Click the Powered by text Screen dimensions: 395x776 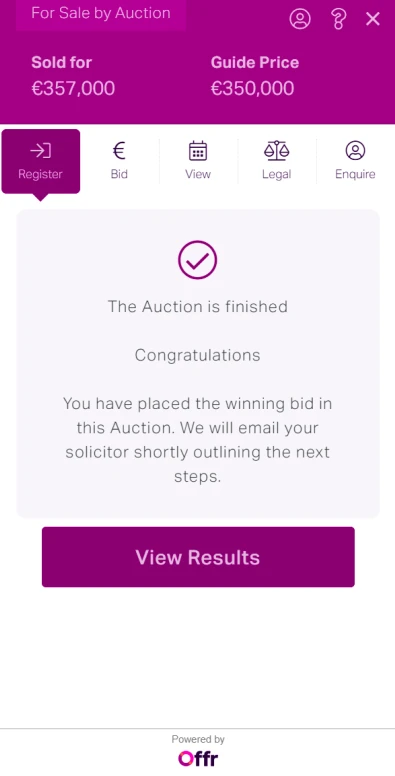198,739
